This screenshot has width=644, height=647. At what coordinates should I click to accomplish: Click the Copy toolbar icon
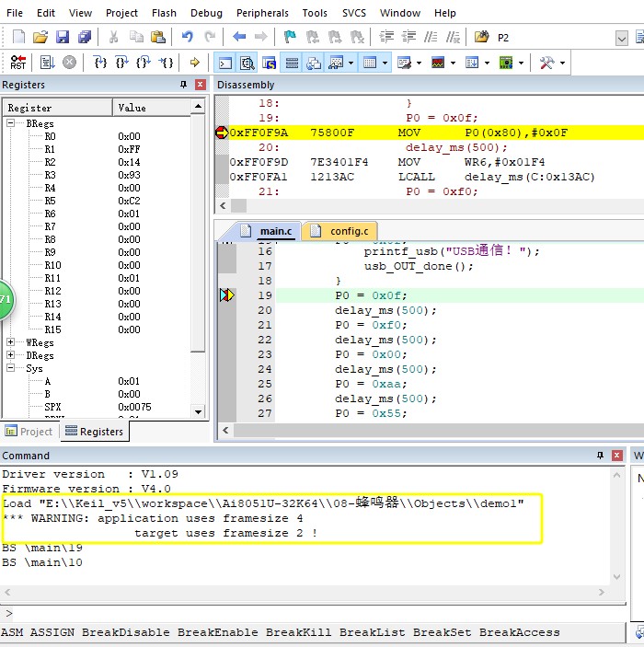(136, 37)
